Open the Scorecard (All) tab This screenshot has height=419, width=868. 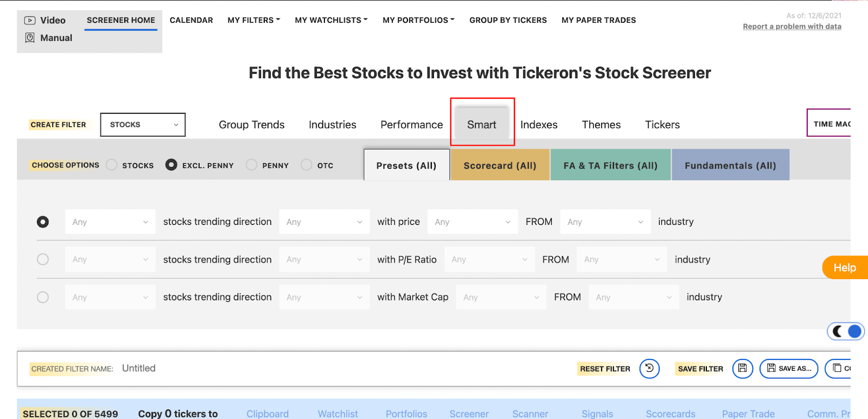coord(500,165)
